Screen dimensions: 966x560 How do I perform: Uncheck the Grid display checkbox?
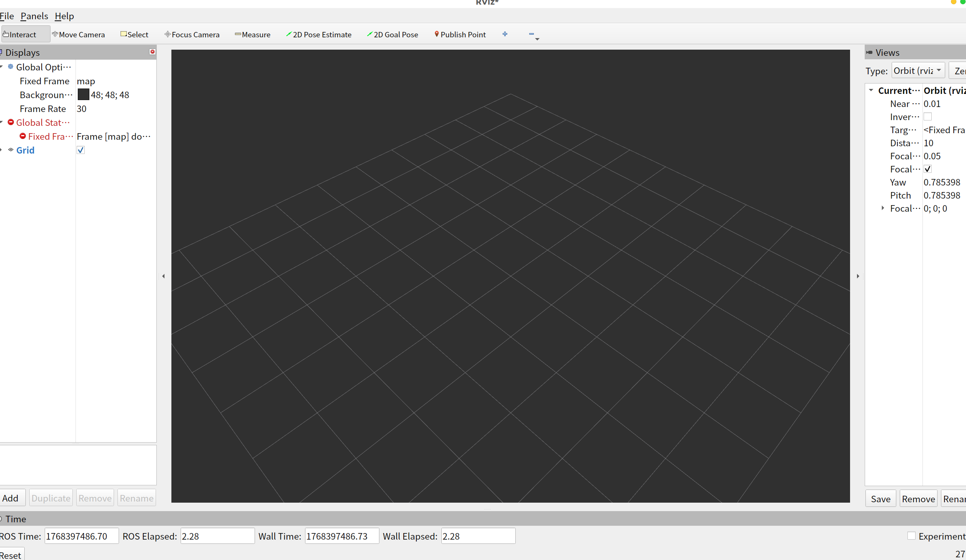[80, 150]
